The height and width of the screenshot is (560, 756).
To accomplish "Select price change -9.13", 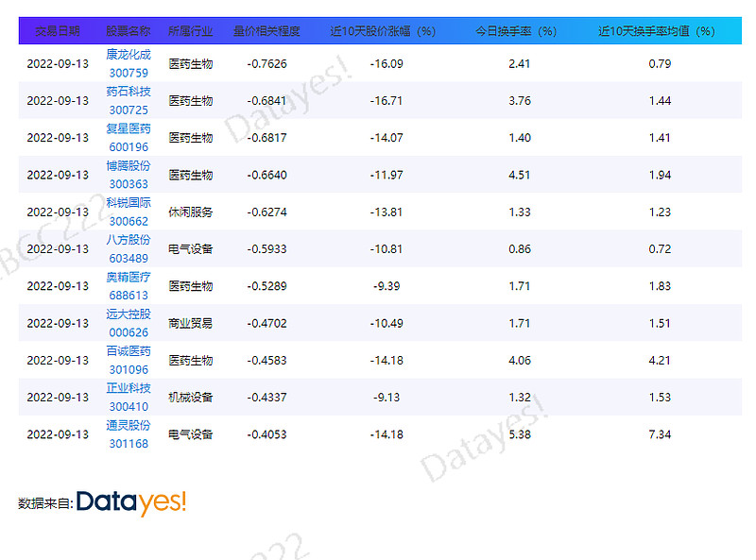I will tap(387, 398).
